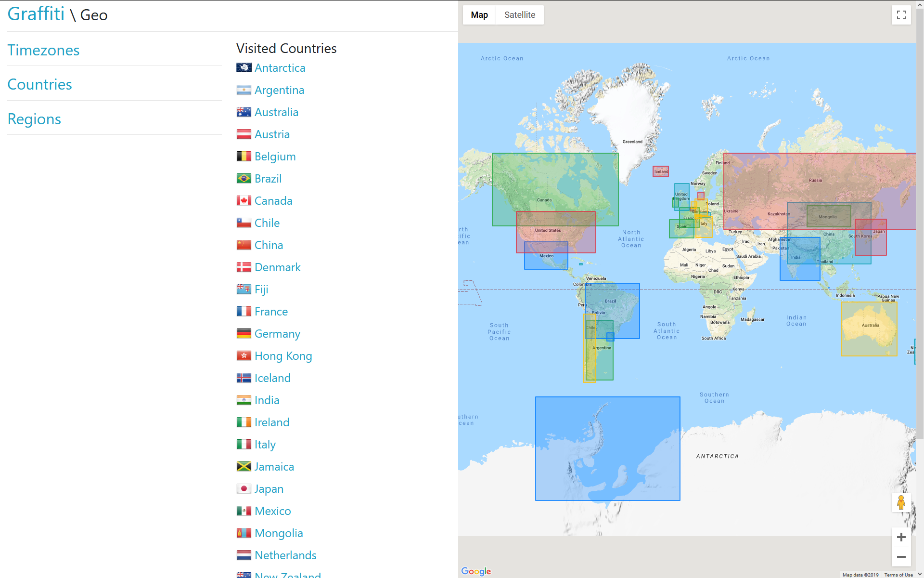
Task: Select the Map view type
Action: click(x=479, y=15)
